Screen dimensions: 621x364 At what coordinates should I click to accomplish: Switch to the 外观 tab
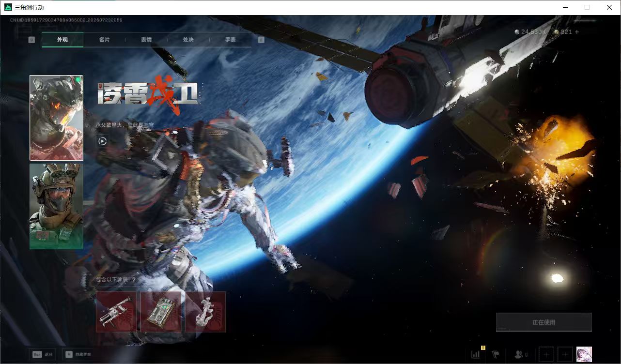pyautogui.click(x=62, y=40)
